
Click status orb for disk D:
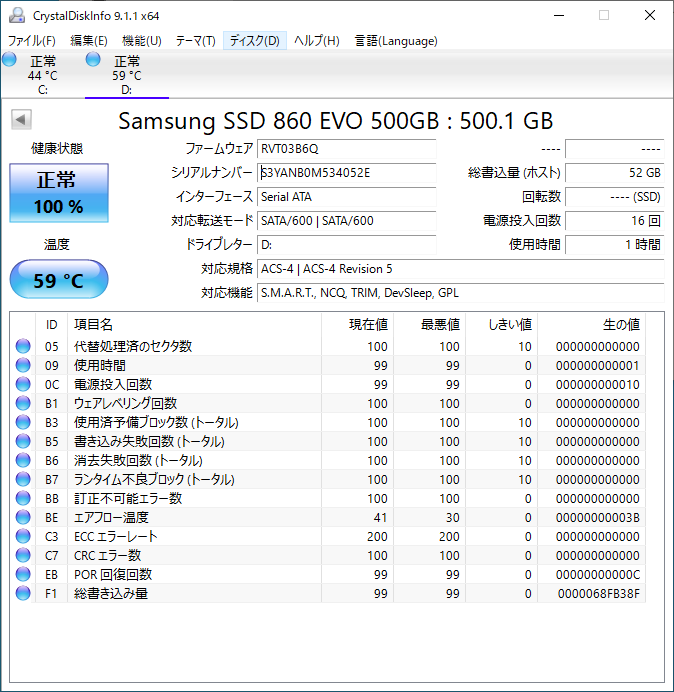[x=93, y=59]
